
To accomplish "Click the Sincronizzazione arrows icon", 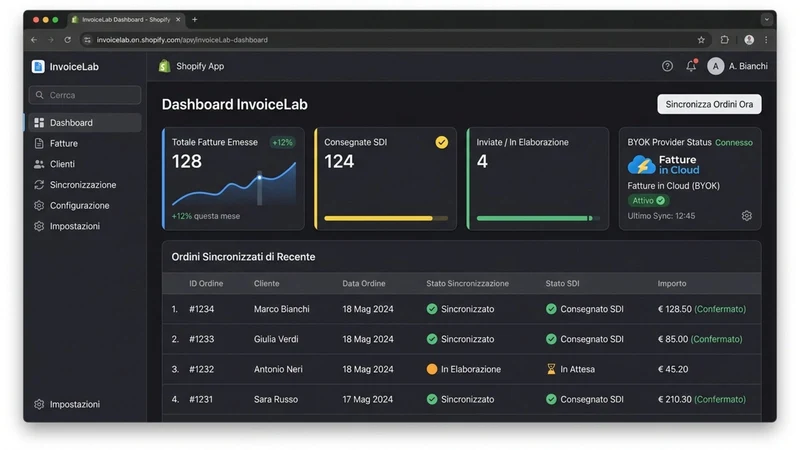I will [x=39, y=185].
